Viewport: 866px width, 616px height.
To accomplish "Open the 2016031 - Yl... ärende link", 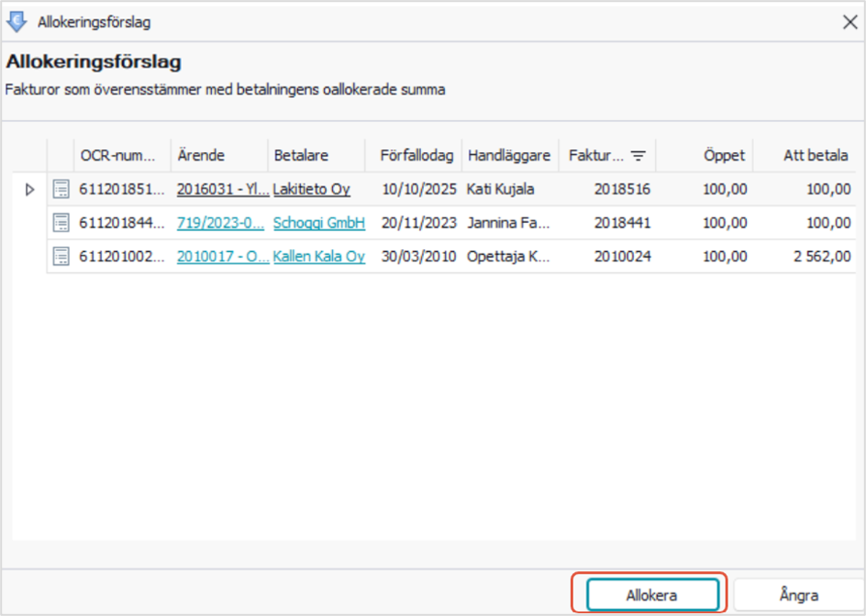I will [223, 190].
